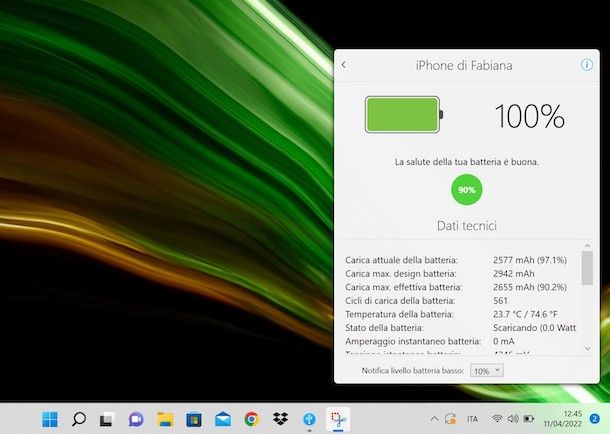Open File Explorer from the taskbar

pyautogui.click(x=165, y=419)
